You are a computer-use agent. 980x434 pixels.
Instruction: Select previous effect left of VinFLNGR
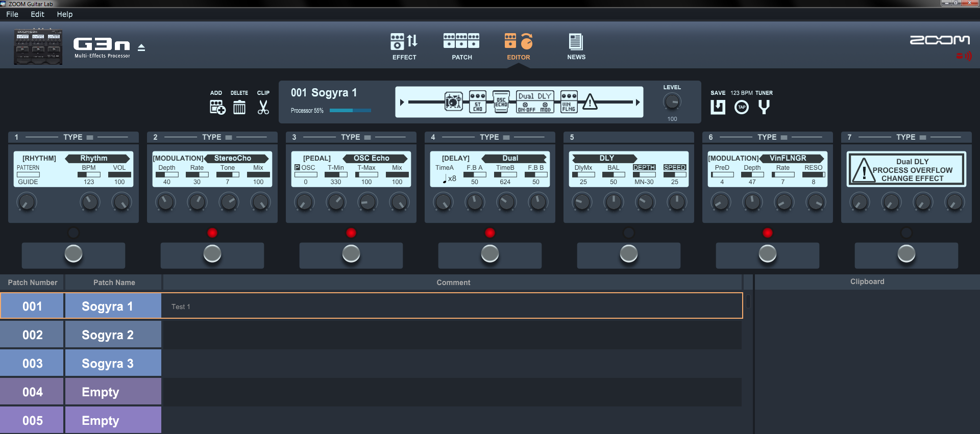coord(763,159)
